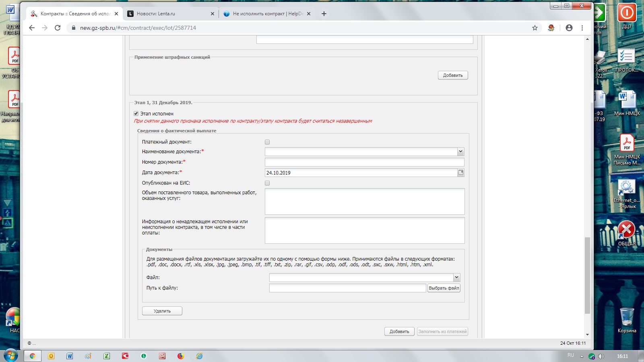Click the Удалить button

(162, 311)
